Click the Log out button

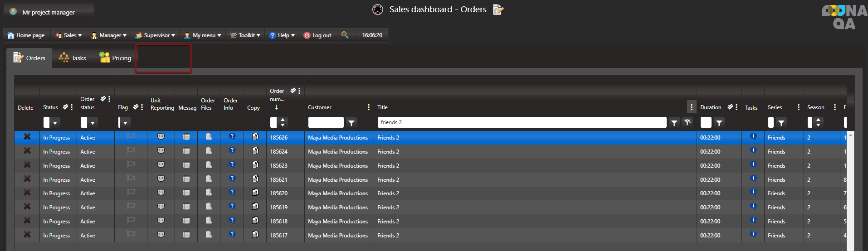pos(317,35)
